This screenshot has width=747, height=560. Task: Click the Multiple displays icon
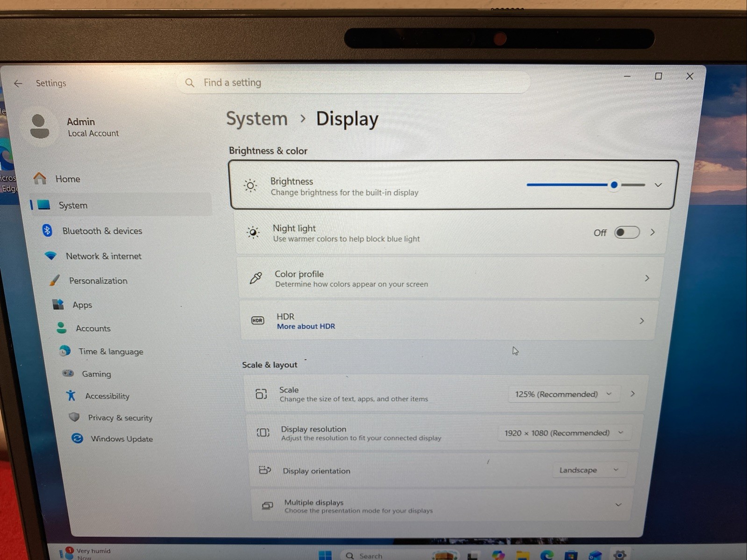click(267, 505)
